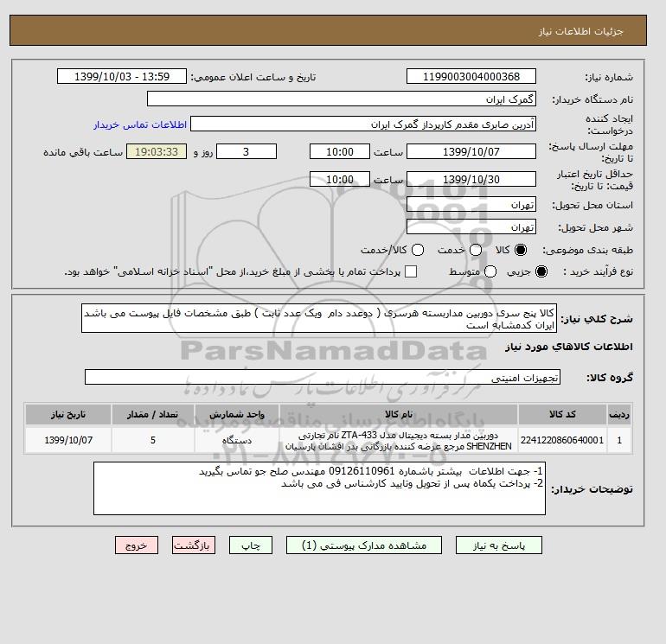Select the کالا radio button
The width and height of the screenshot is (666, 644).
[521, 250]
